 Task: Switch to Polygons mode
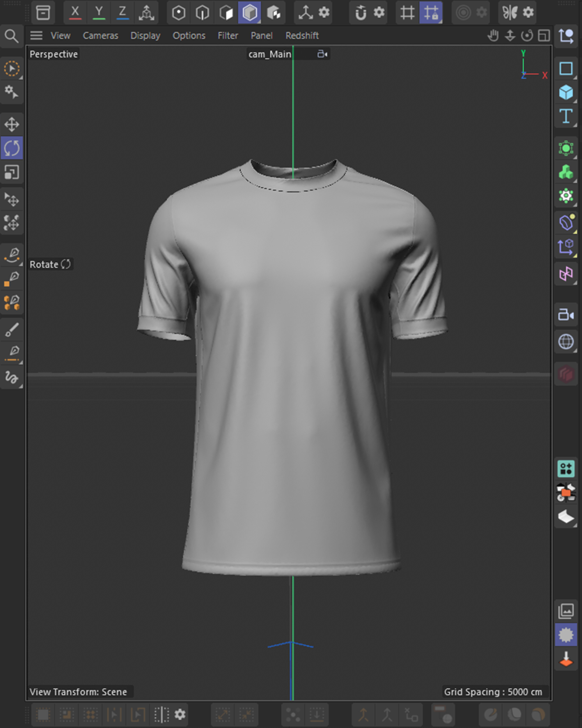pos(226,13)
